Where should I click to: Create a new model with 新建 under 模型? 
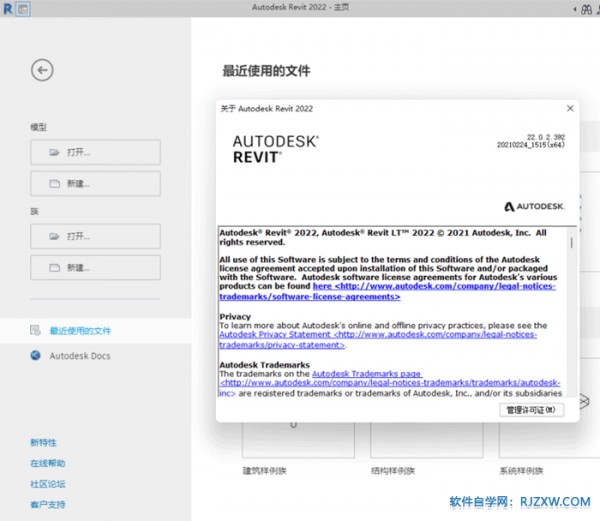click(x=95, y=184)
